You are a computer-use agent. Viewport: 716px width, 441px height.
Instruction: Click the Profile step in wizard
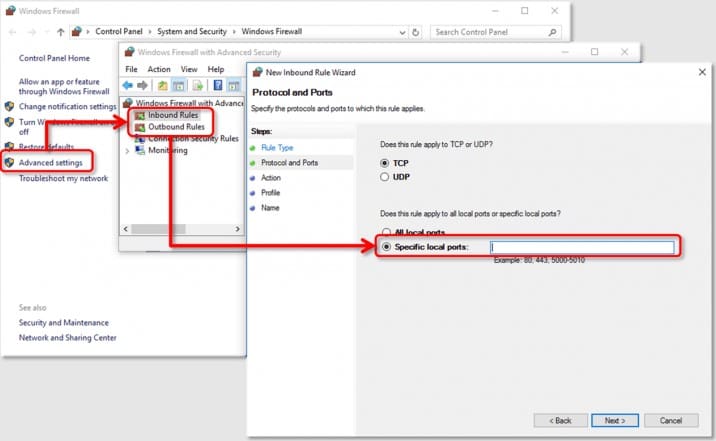[270, 193]
